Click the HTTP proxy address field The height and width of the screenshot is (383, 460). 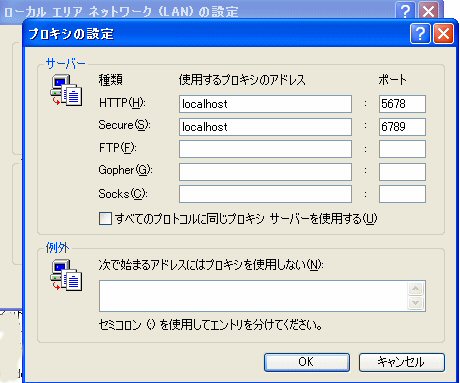(265, 104)
